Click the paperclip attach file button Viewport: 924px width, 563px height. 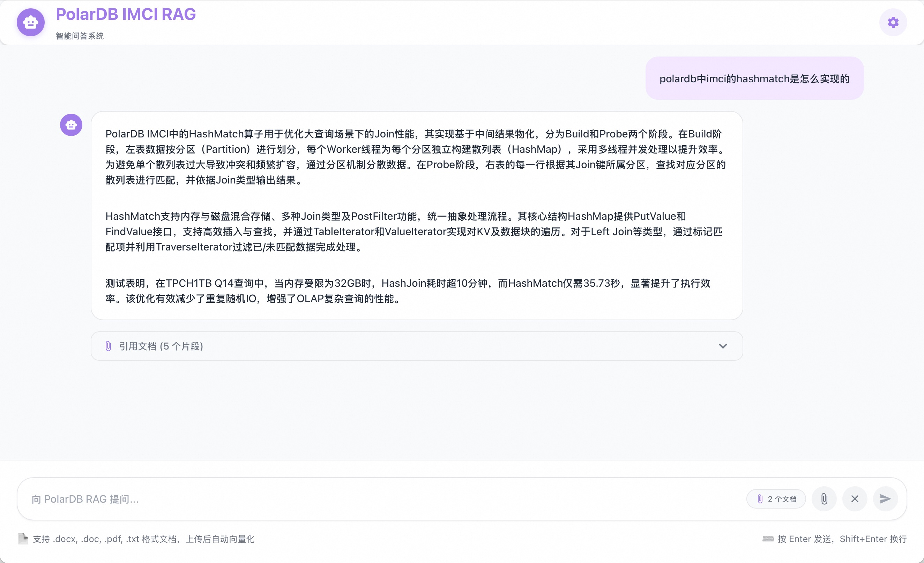(824, 499)
